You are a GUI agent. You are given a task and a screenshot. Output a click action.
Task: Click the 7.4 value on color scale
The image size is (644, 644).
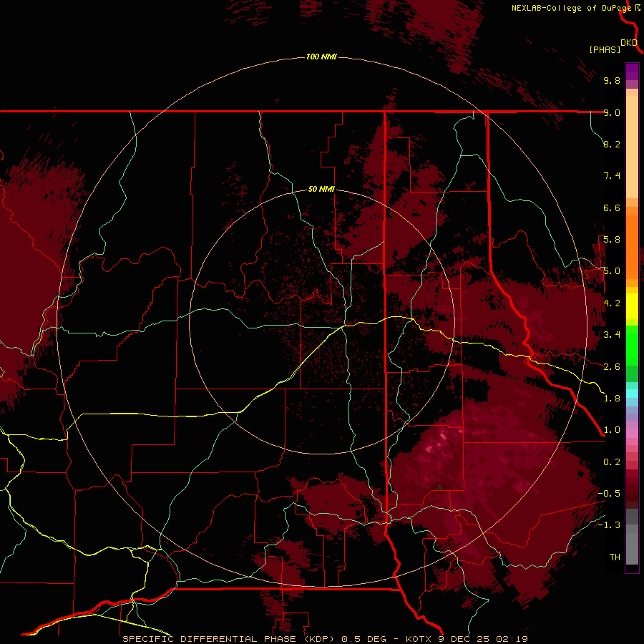pyautogui.click(x=612, y=176)
